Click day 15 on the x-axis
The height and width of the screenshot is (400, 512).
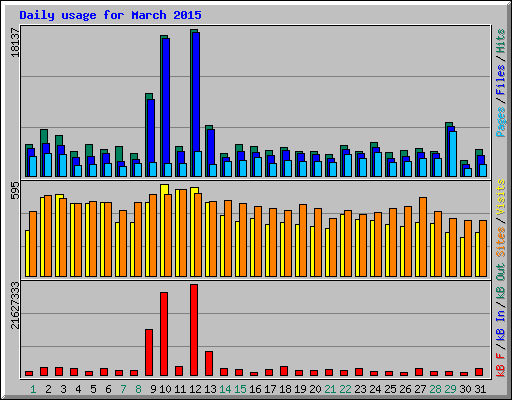coord(240,389)
